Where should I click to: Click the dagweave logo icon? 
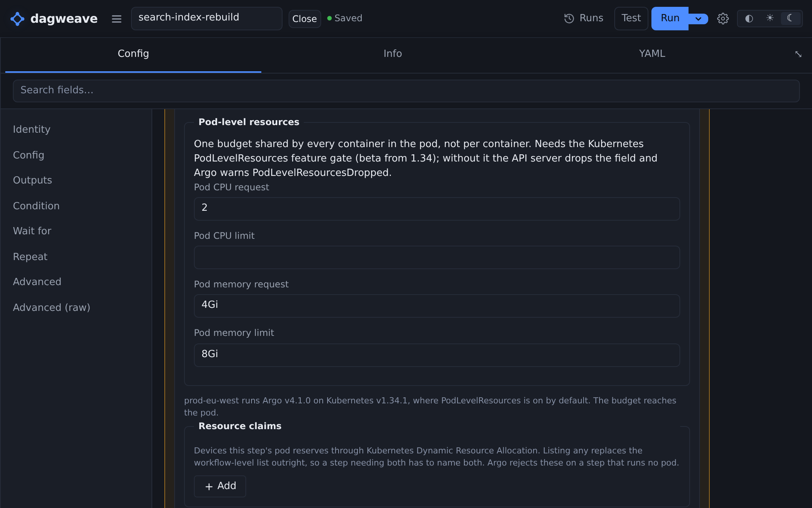coord(17,19)
